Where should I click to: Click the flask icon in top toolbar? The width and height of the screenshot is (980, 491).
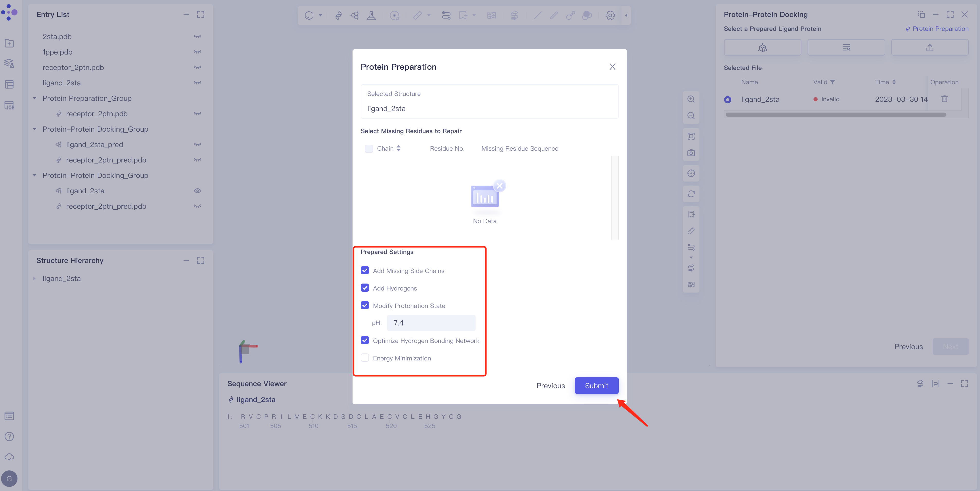[371, 16]
